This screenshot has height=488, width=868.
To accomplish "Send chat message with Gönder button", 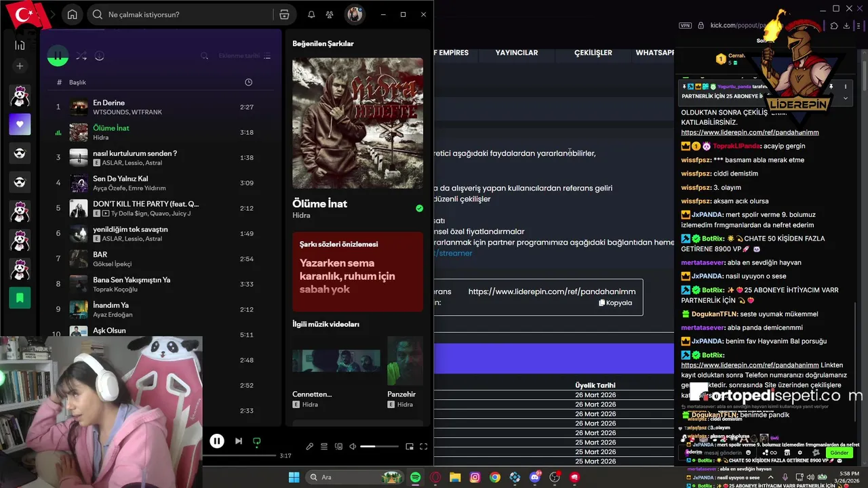I will [840, 453].
